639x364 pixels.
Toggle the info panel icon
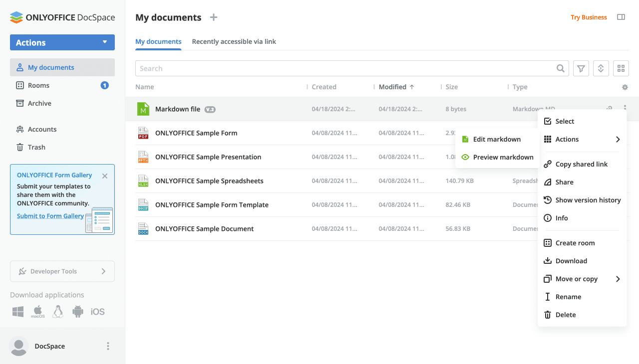[x=621, y=17]
